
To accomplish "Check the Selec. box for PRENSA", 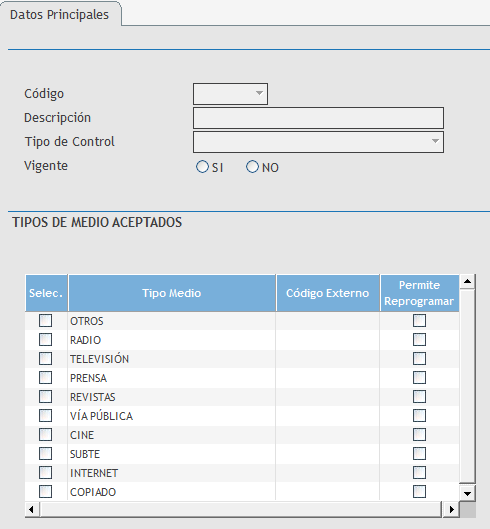I will pyautogui.click(x=45, y=378).
